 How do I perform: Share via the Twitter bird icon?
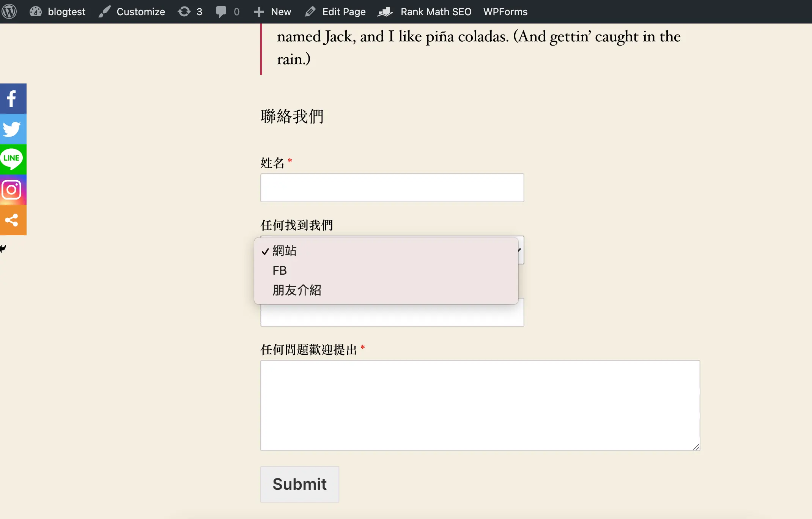pos(13,129)
